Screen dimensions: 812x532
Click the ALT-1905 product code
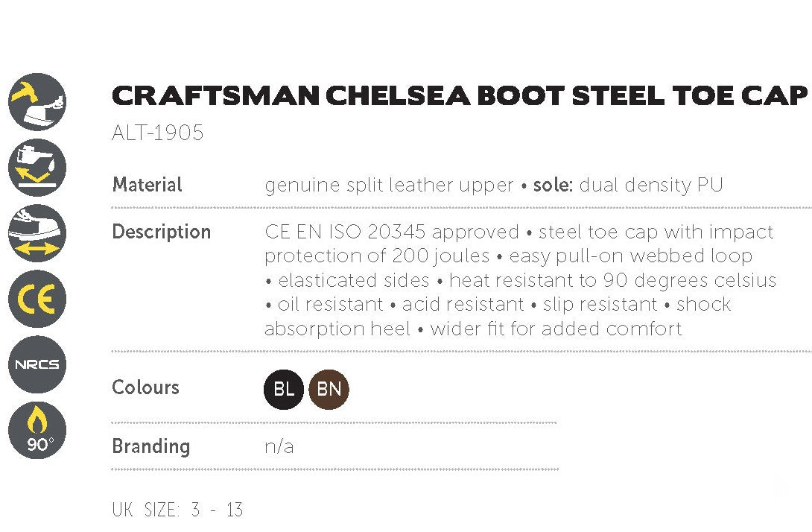157,133
